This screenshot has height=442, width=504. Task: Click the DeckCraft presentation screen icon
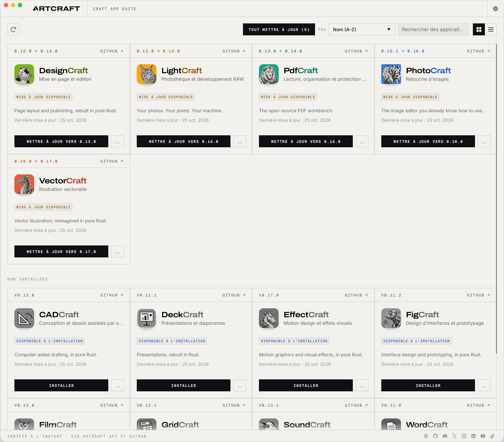[x=147, y=318]
